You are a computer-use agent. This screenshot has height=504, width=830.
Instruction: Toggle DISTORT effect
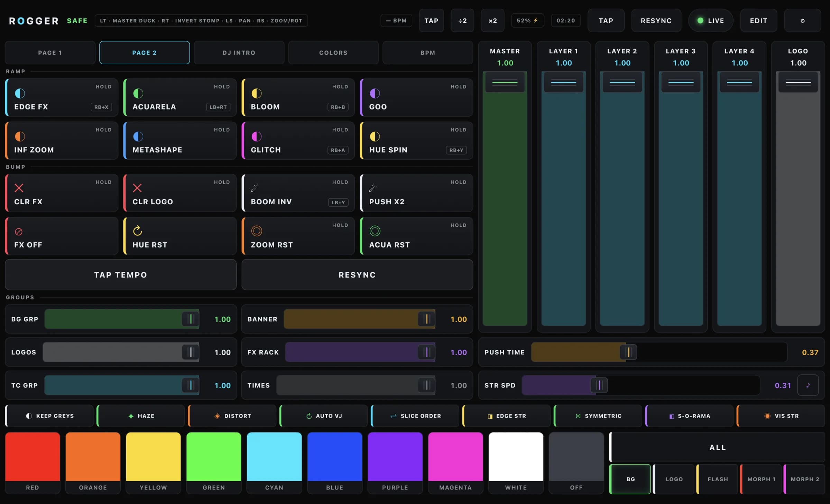tap(232, 416)
